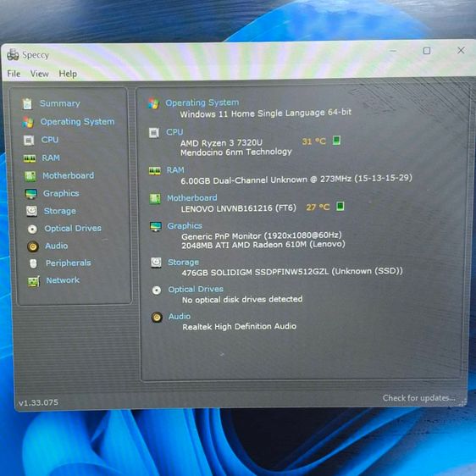Click the green CPU temperature indicator icon
This screenshot has width=476, height=476.
pos(336,141)
